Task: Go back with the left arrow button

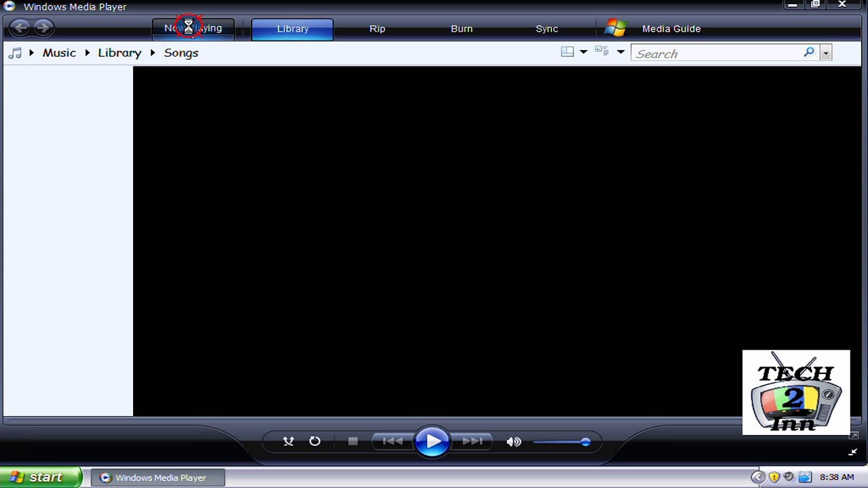Action: tap(20, 28)
